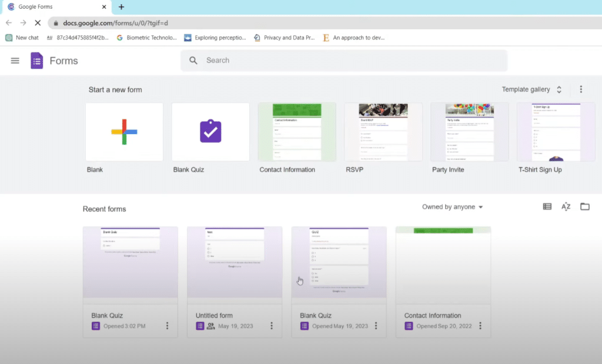
Task: Open a new browser tab
Action: [x=121, y=7]
